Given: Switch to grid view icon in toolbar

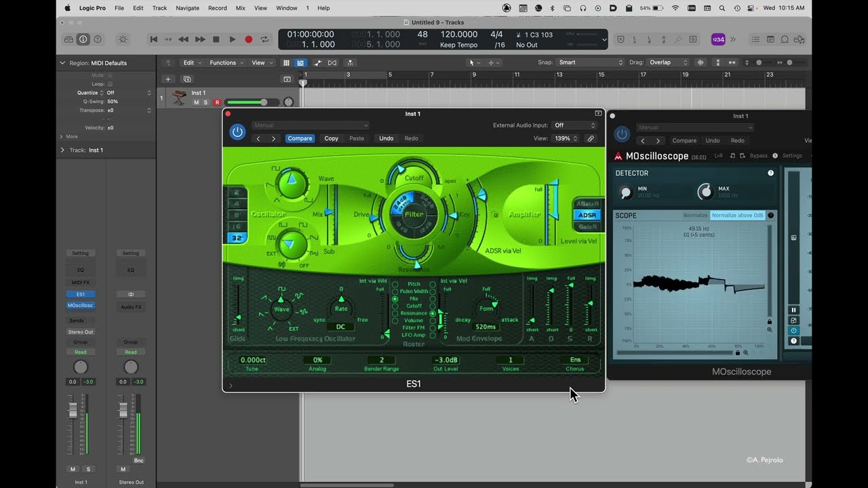Looking at the screenshot, I should [286, 62].
